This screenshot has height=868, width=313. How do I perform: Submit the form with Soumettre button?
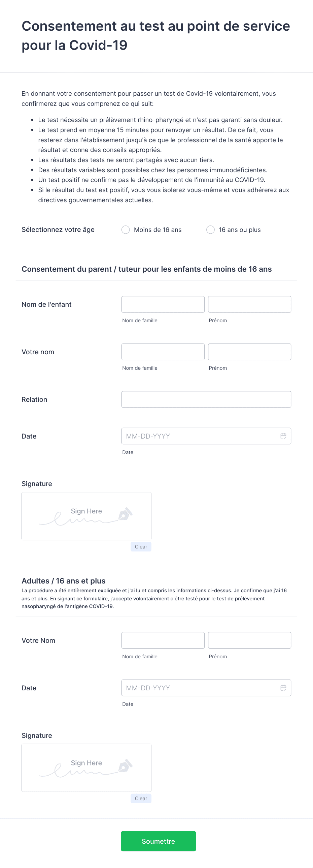coord(158,841)
